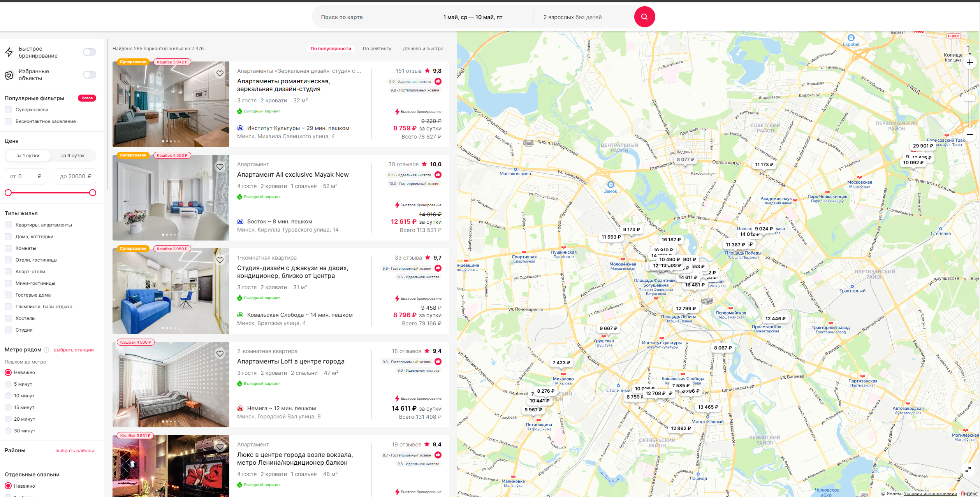Select the 30 минут metro walking option
Screen dimensions: 980x497
coord(8,431)
